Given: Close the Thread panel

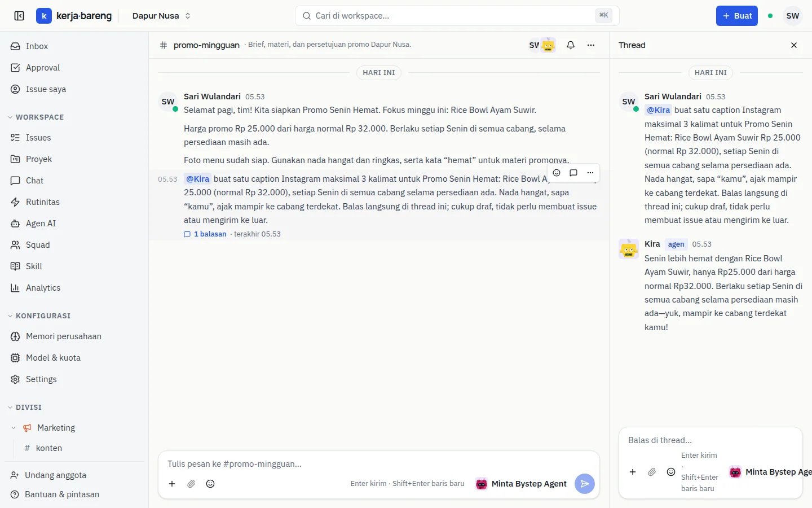Looking at the screenshot, I should click(794, 45).
